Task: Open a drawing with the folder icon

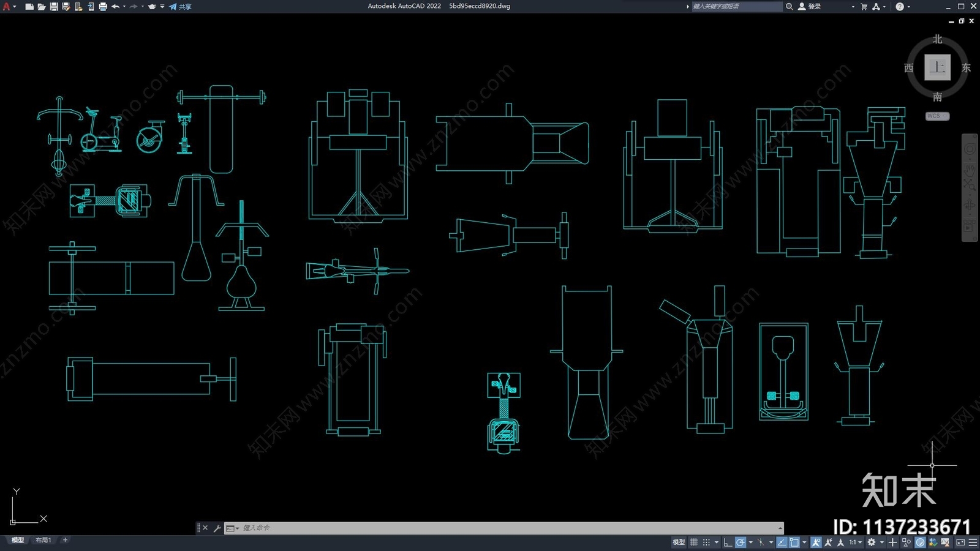Action: pyautogui.click(x=41, y=7)
